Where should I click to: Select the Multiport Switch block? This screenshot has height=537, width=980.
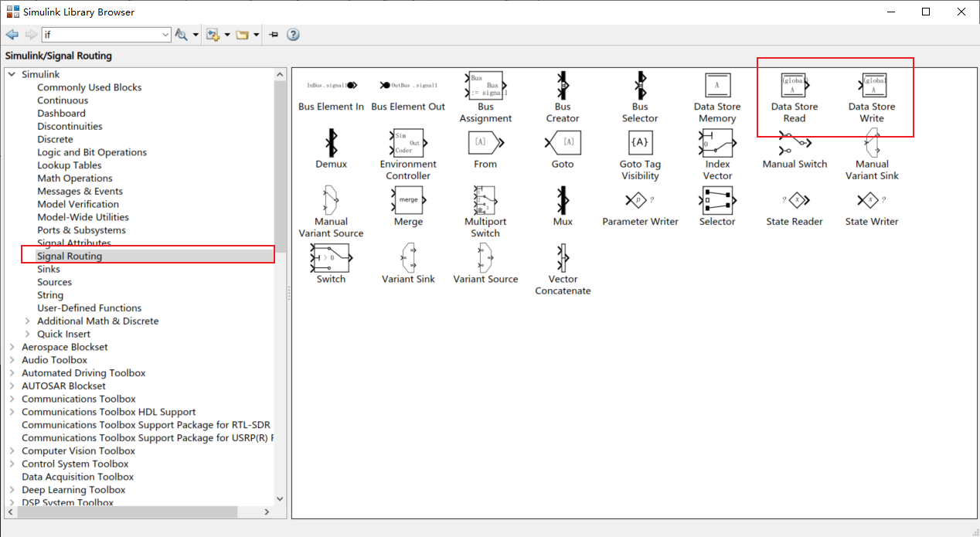tap(485, 201)
